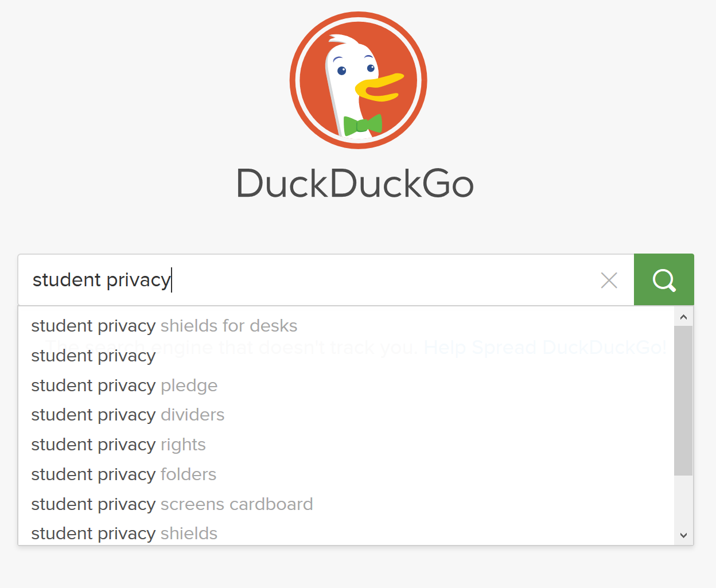Screen dimensions: 716x588
Task: Click the green magnifying glass search button
Action: (664, 280)
